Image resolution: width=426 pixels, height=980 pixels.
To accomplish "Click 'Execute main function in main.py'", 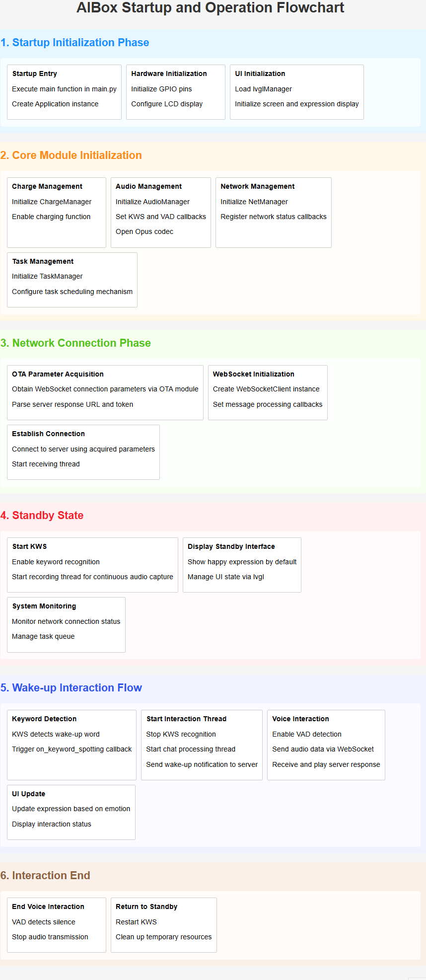I will 64,89.
